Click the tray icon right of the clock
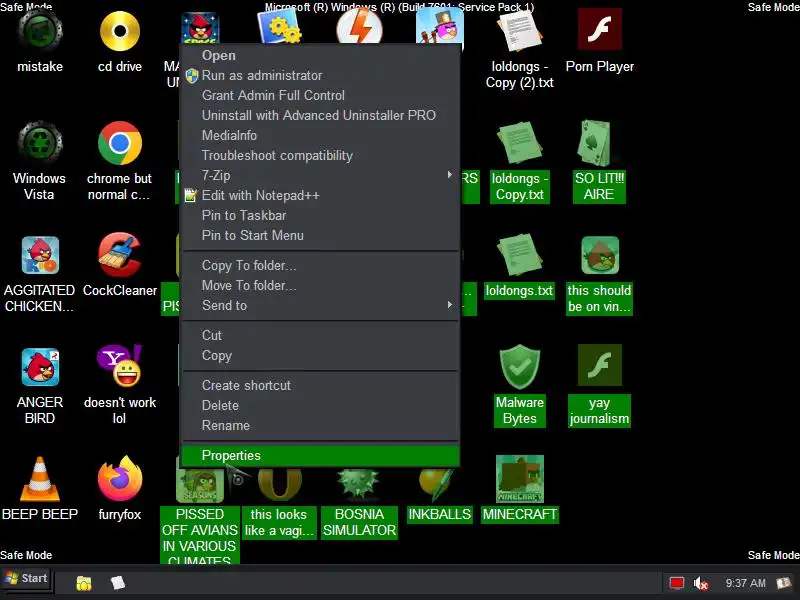 pyautogui.click(x=784, y=583)
